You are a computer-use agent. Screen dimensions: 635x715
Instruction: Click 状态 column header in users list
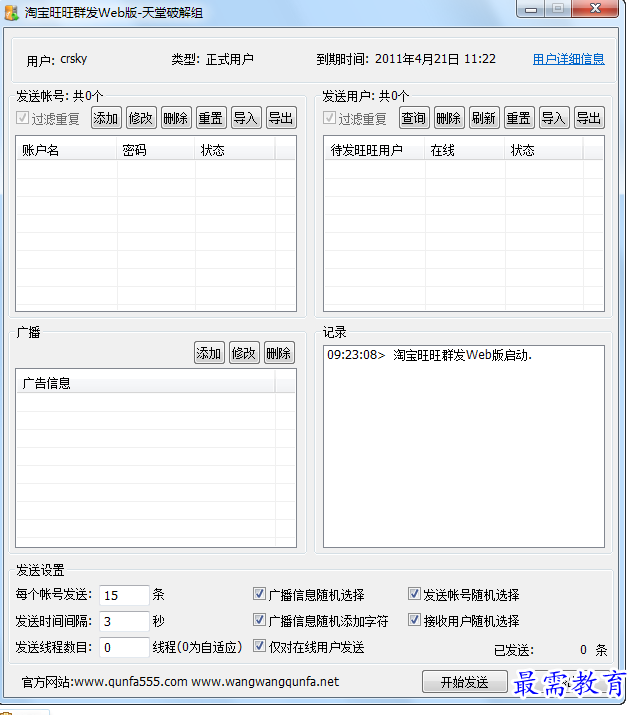[544, 150]
